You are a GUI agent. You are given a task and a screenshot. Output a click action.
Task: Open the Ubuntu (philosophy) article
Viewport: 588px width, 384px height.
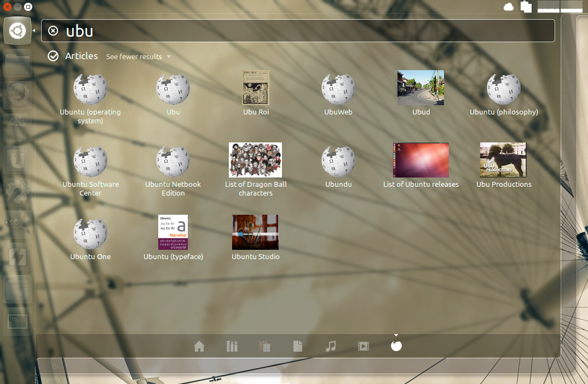504,95
